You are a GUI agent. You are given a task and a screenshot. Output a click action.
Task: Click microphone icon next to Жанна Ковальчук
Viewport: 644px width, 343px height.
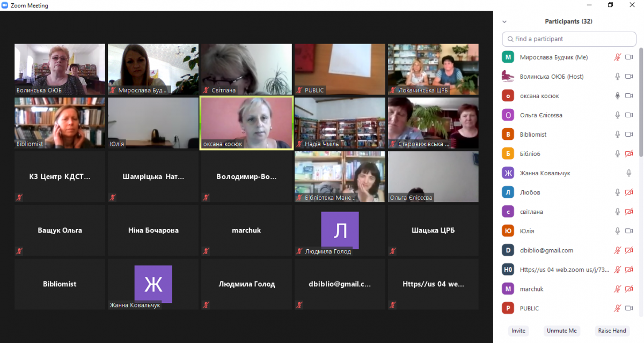(x=629, y=173)
